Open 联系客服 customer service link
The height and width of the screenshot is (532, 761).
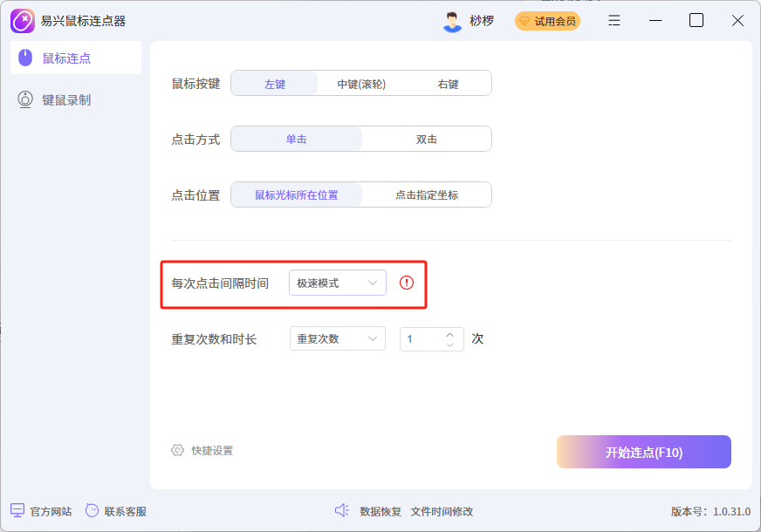(125, 511)
